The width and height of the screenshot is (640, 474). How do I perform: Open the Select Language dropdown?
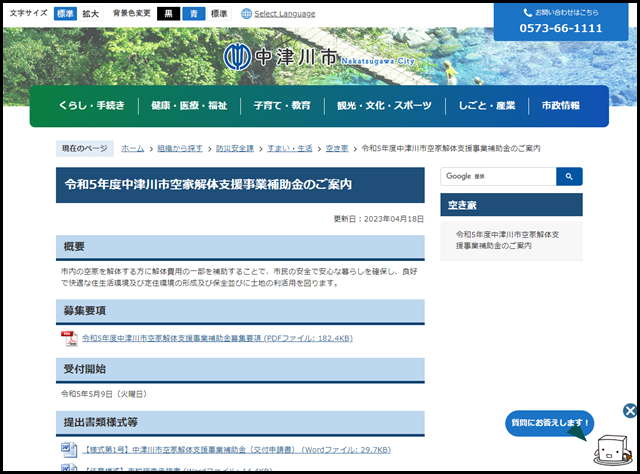tap(284, 14)
